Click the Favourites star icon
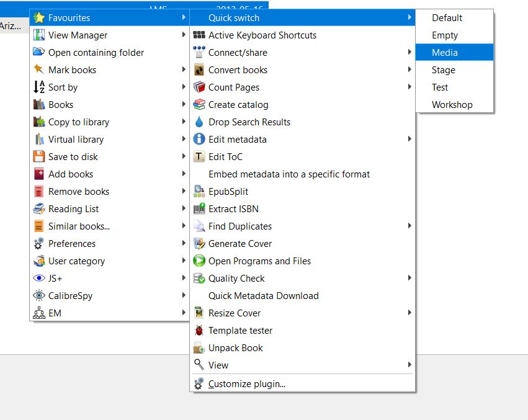The width and height of the screenshot is (528, 420). pyautogui.click(x=39, y=18)
